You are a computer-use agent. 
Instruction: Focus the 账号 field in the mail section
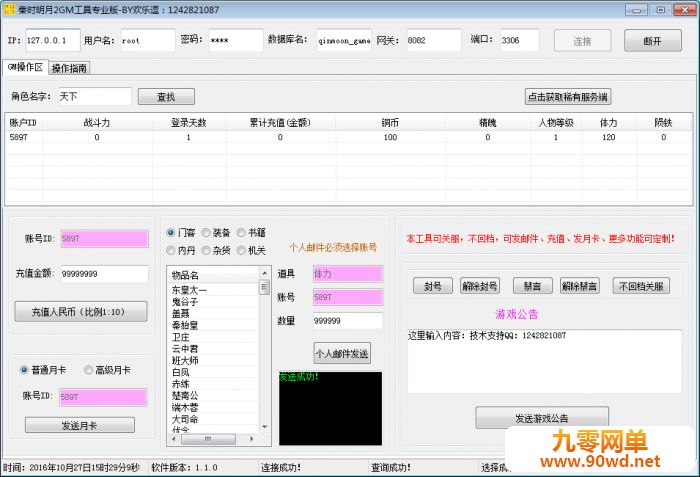[x=348, y=297]
